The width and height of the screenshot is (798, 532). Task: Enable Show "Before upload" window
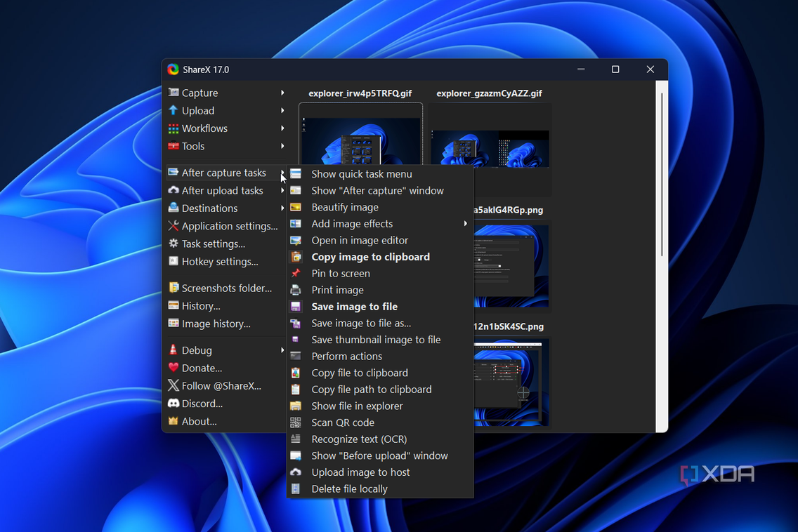coord(380,455)
